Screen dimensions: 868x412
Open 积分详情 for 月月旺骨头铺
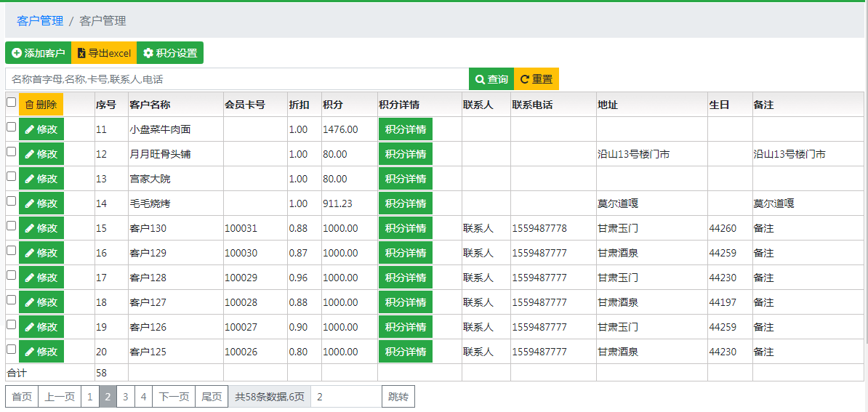click(405, 154)
